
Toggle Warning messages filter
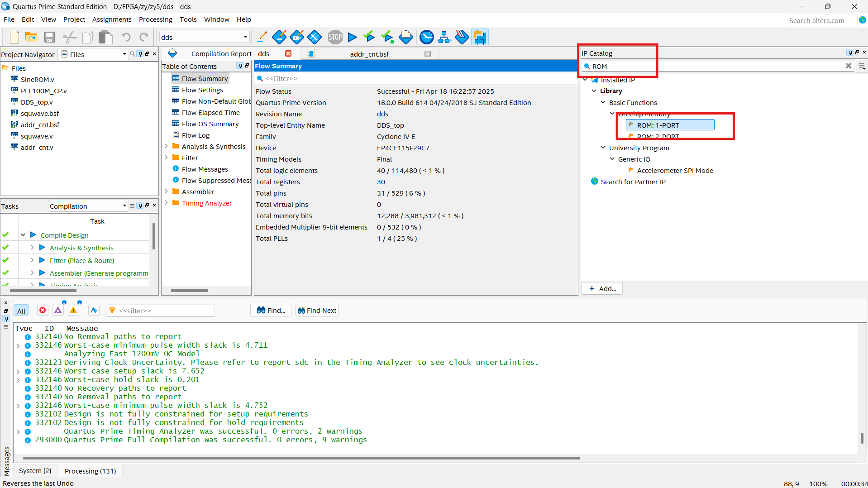tap(73, 311)
